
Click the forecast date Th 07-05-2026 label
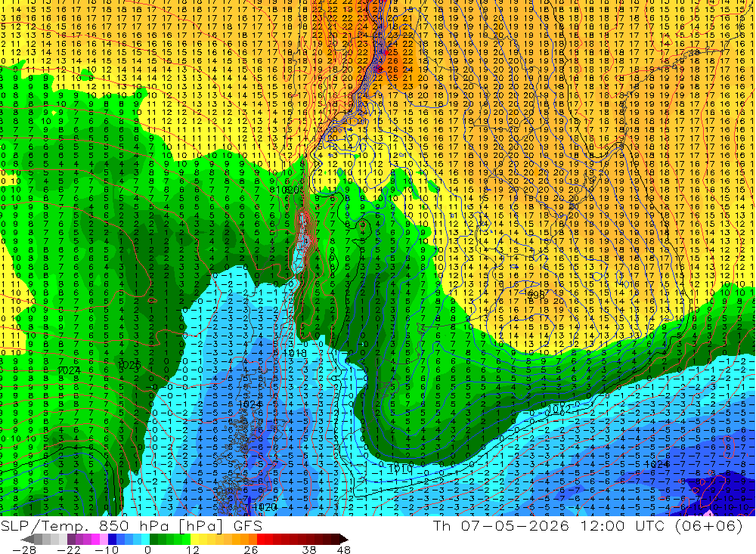click(501, 525)
